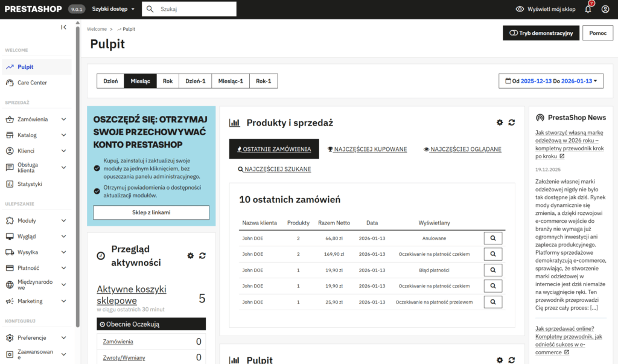Screen dimensions: 618x364
Task: Open the account profile icon top right
Action: tap(605, 8)
